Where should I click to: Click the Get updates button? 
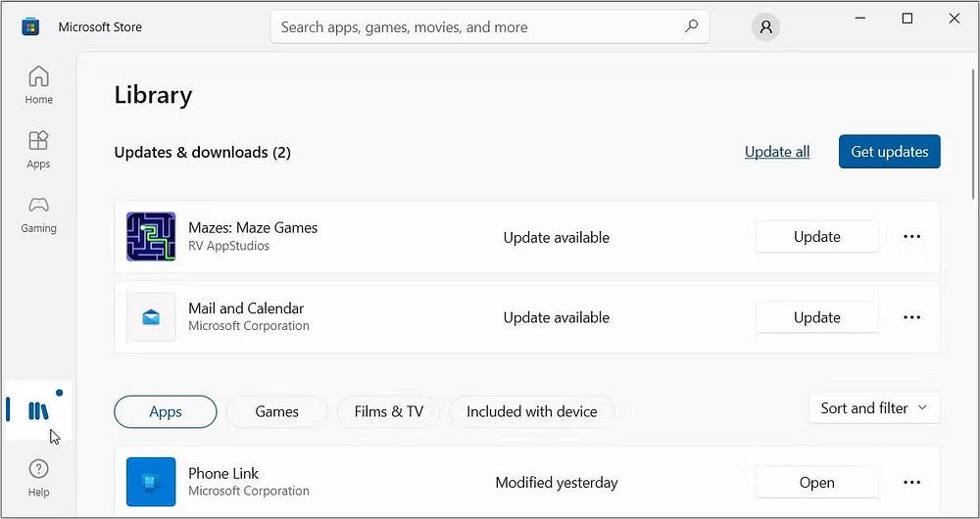pos(890,152)
